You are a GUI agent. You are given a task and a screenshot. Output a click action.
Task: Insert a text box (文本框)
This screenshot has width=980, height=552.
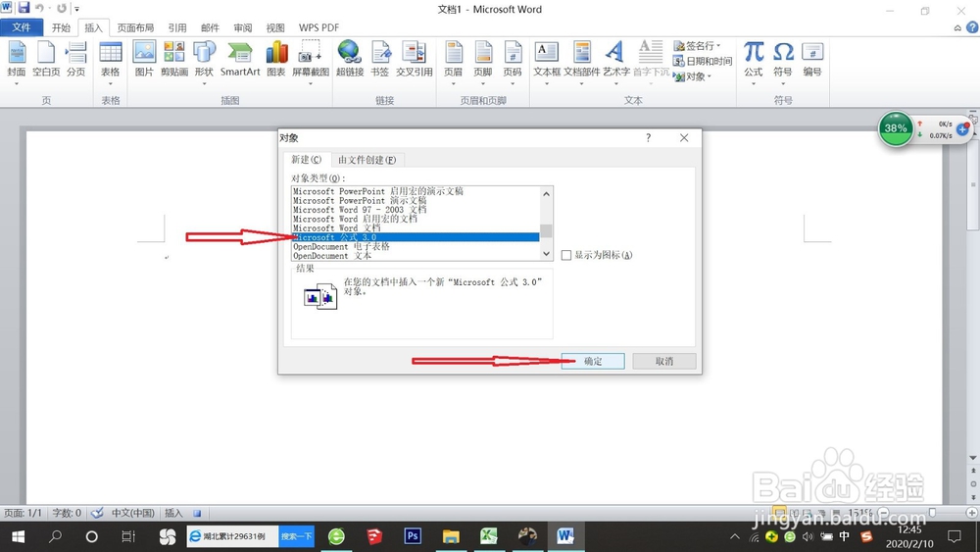(547, 61)
